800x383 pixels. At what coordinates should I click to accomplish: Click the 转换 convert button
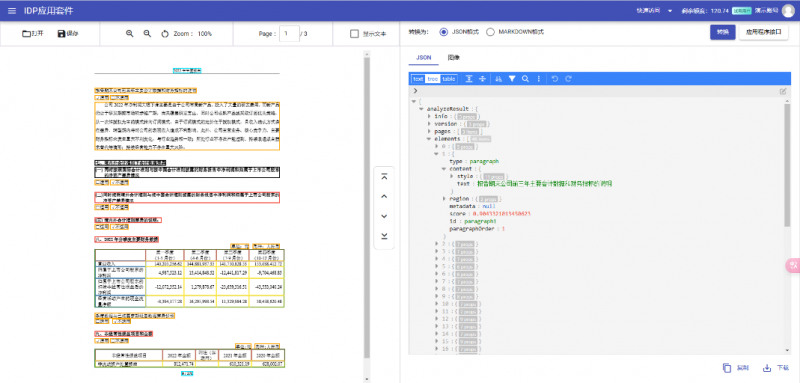pyautogui.click(x=722, y=32)
